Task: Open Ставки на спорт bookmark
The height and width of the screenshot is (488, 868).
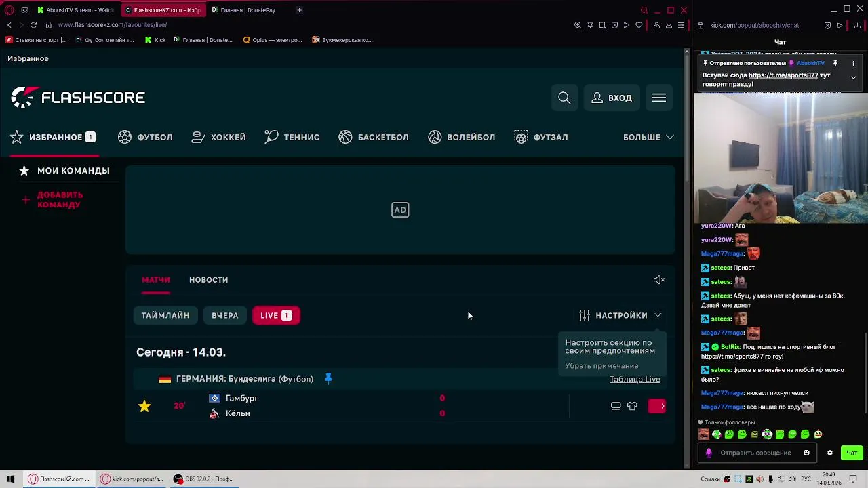Action: click(36, 40)
